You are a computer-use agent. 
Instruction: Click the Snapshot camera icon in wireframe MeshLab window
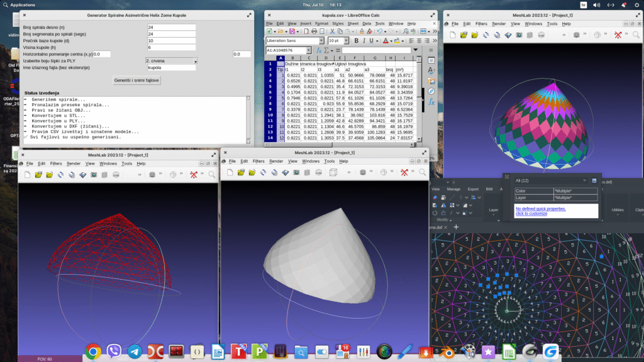[x=94, y=175]
